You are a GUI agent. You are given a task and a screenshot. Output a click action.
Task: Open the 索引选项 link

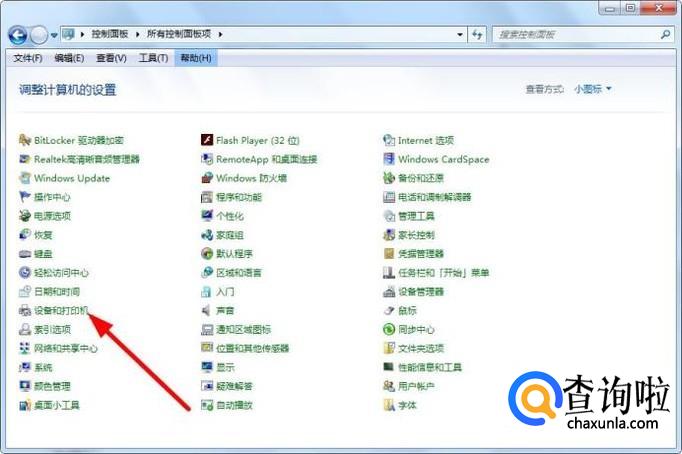52,329
